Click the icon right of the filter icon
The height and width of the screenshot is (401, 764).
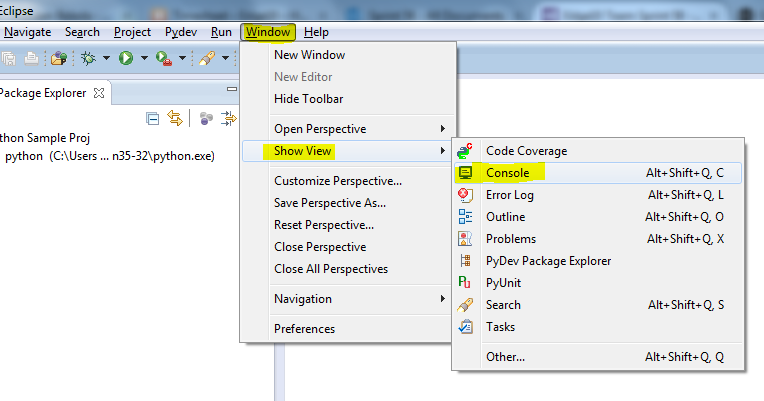point(229,118)
